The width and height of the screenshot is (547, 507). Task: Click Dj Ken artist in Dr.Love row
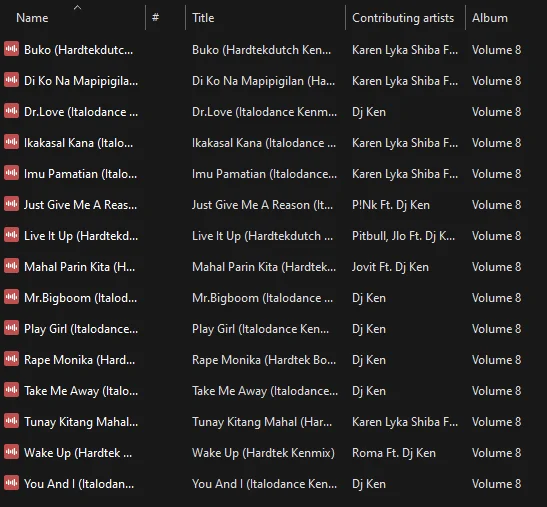click(369, 112)
